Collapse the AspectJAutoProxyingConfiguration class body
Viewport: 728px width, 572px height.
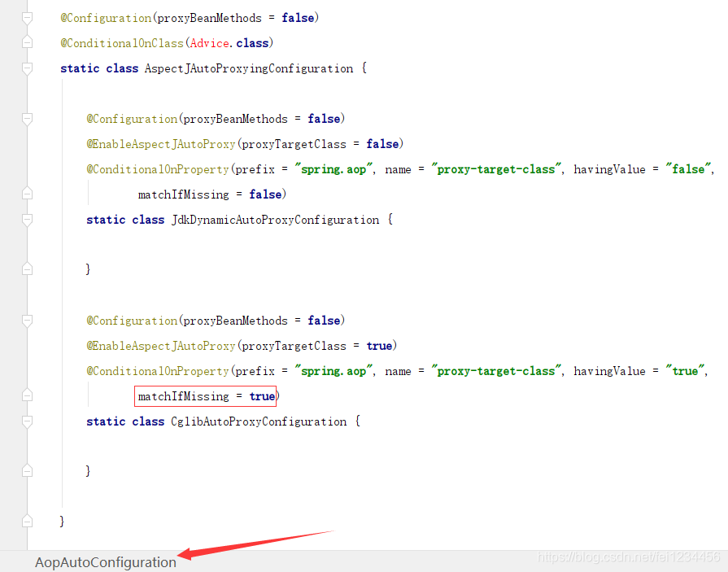pos(27,68)
